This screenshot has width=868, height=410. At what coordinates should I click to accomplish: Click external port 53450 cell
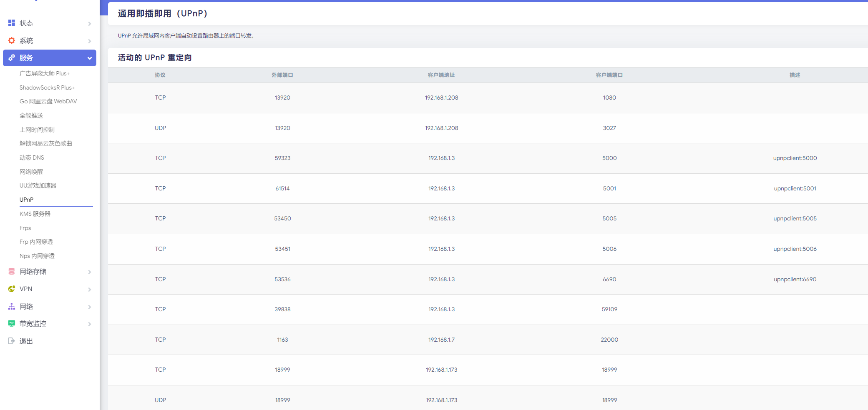[282, 218]
